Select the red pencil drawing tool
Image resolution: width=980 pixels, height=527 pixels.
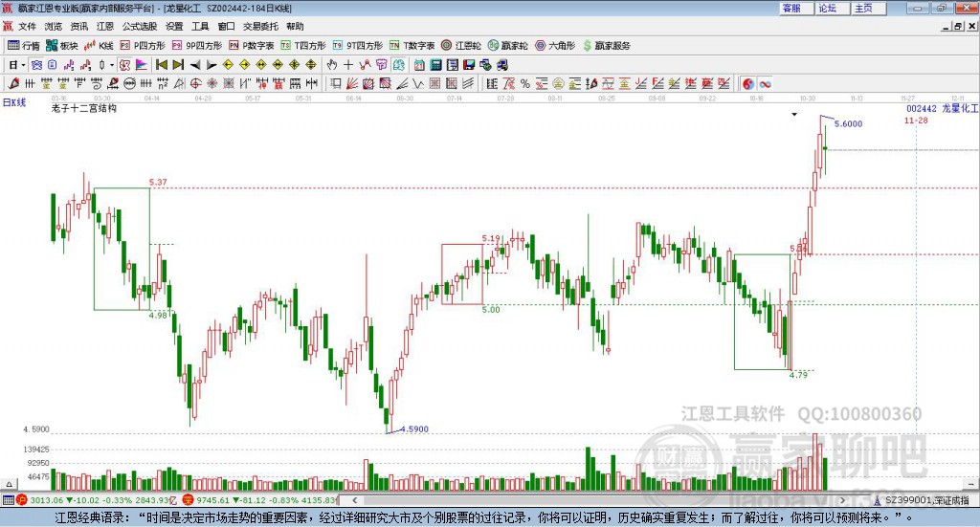(13, 83)
